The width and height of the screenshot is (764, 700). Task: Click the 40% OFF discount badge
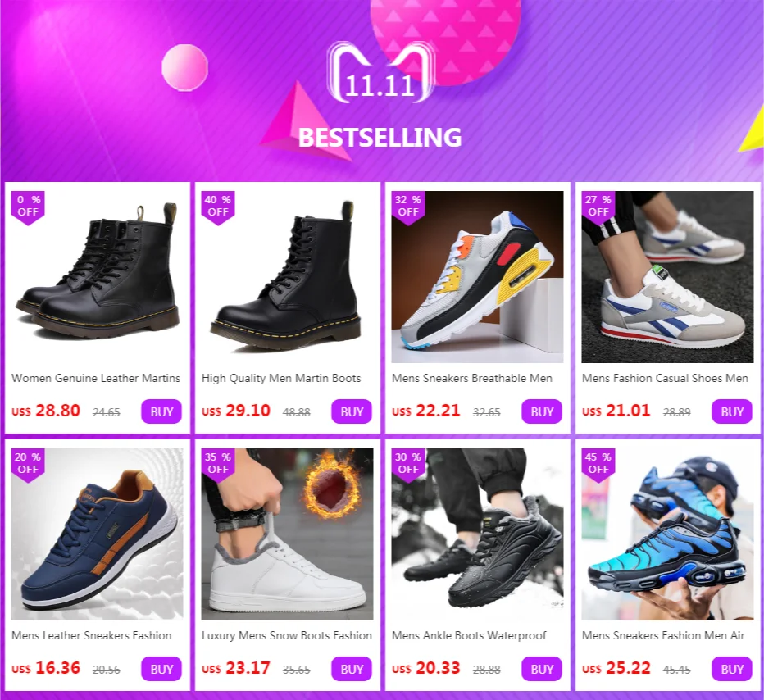[218, 207]
